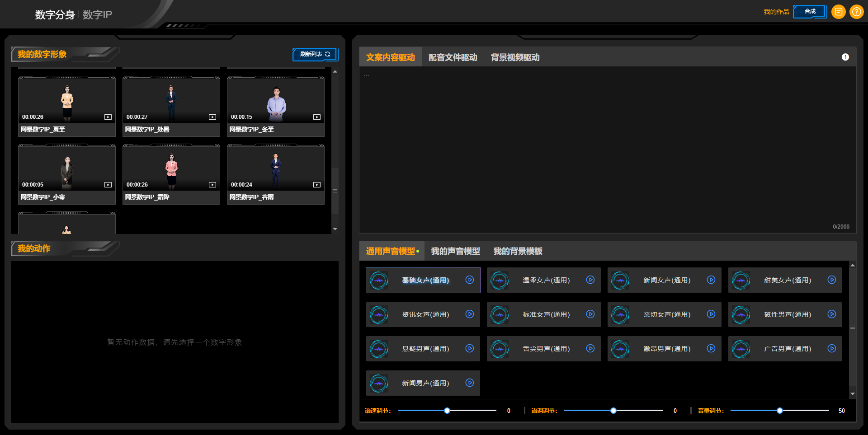Click the 刷新列表 refresh button

point(315,54)
